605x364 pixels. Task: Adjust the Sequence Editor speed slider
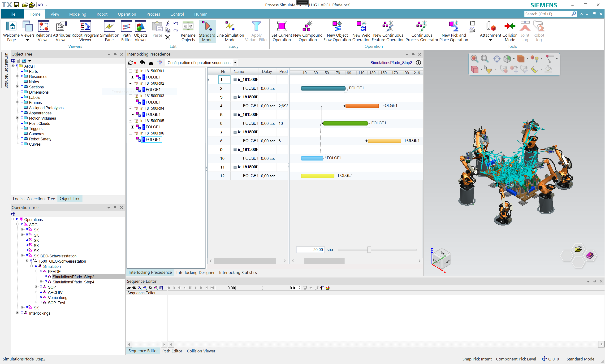coord(262,288)
